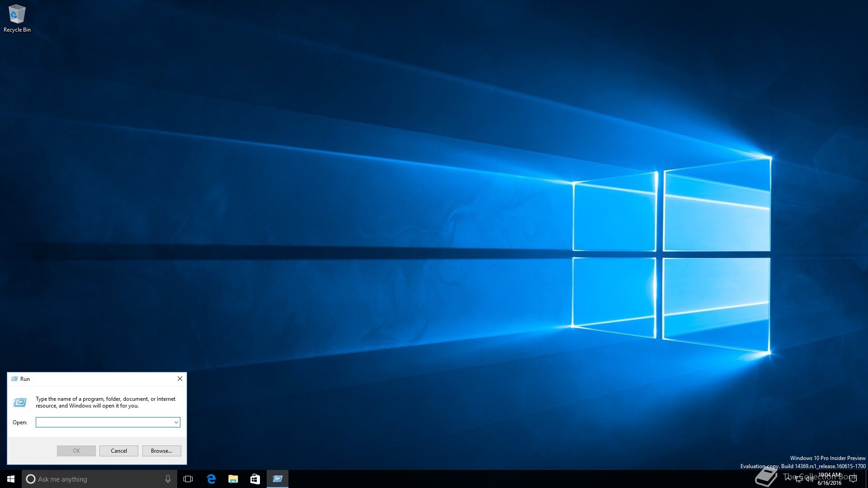Image resolution: width=868 pixels, height=488 pixels.
Task: Open the clock and date flyout
Action: [x=830, y=479]
